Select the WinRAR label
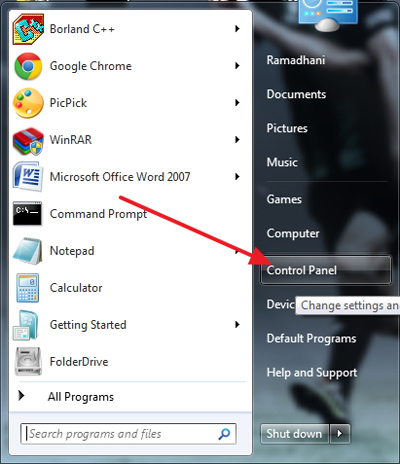 coord(71,139)
